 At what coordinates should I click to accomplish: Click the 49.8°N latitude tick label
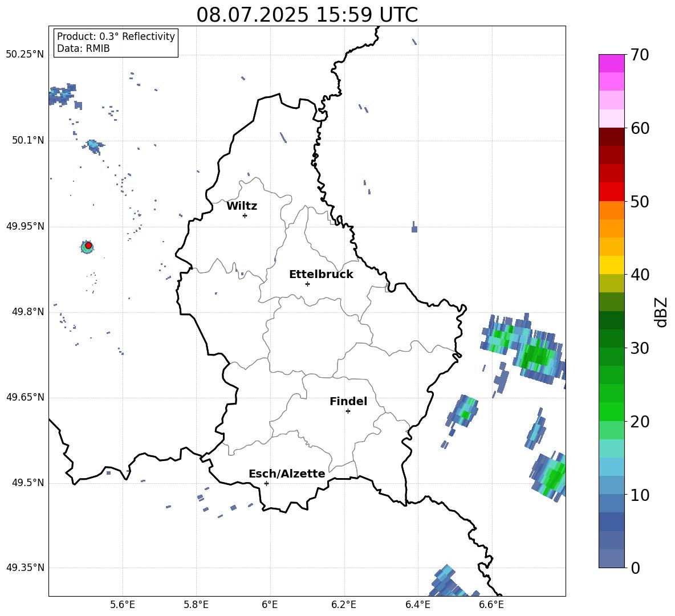coord(28,312)
